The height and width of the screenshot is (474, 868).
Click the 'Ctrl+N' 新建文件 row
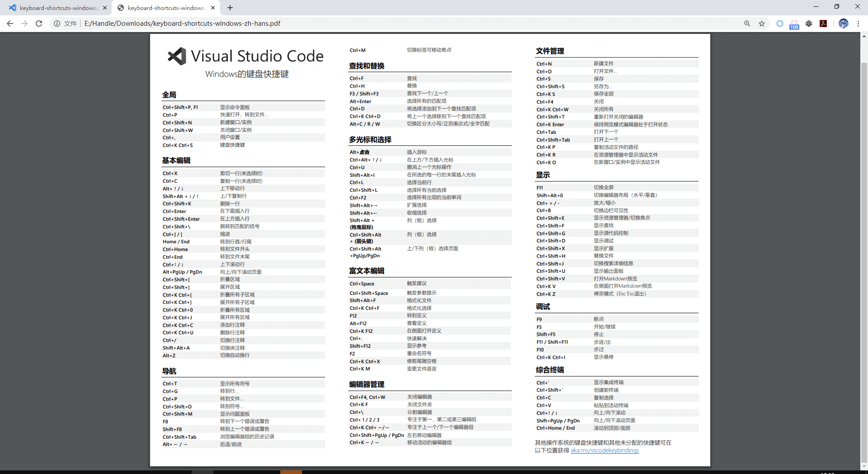[617, 64]
